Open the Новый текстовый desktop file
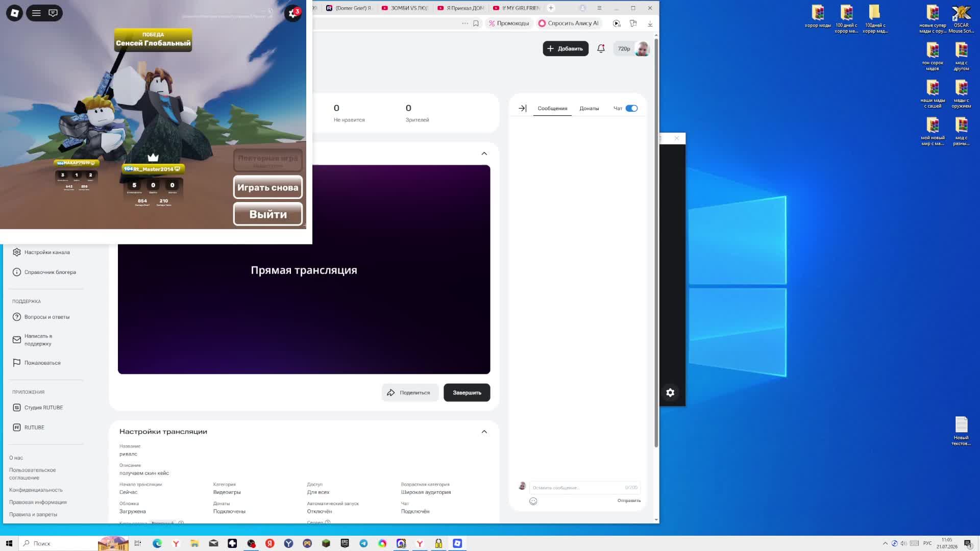 click(961, 431)
